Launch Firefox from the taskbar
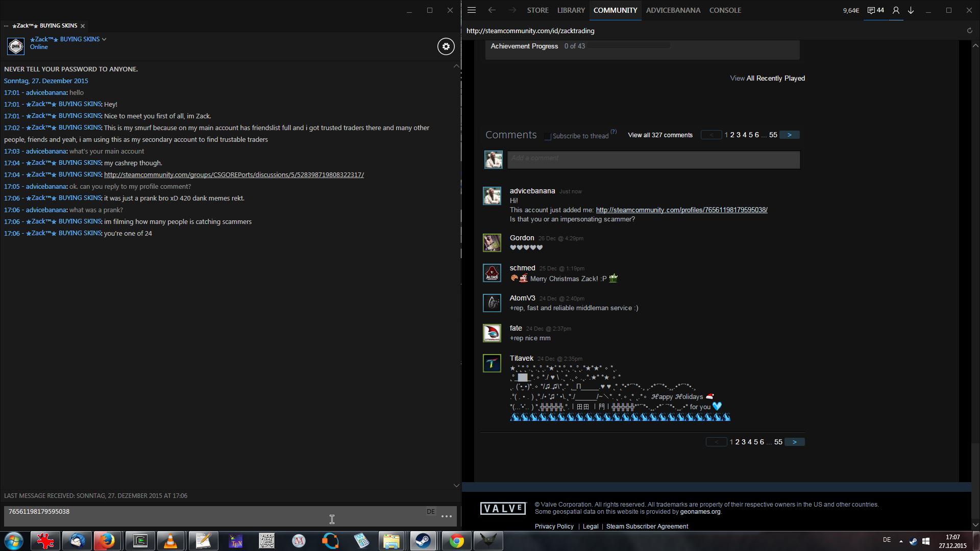The height and width of the screenshot is (551, 980). tap(107, 541)
